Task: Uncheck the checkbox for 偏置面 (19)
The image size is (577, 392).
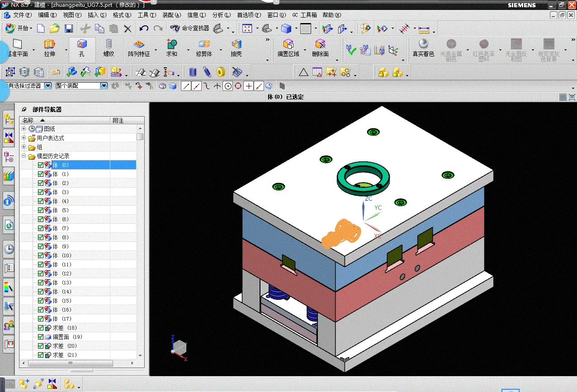Action: coord(41,337)
